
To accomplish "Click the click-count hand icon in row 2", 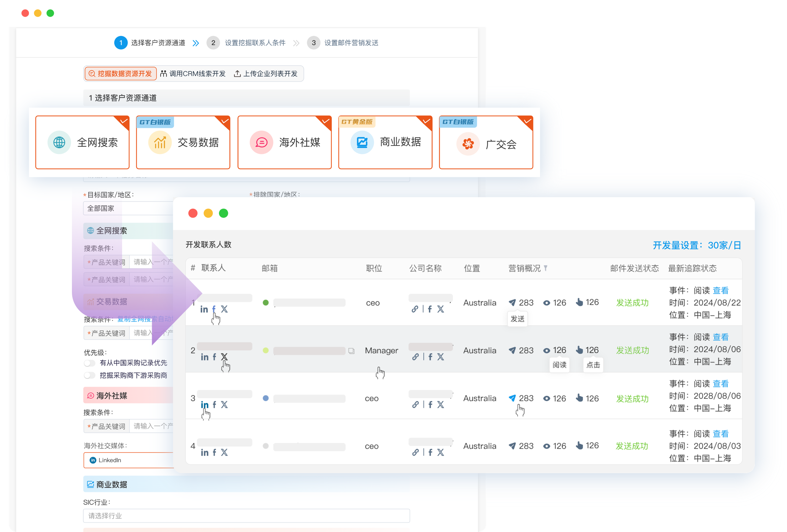I will point(579,350).
